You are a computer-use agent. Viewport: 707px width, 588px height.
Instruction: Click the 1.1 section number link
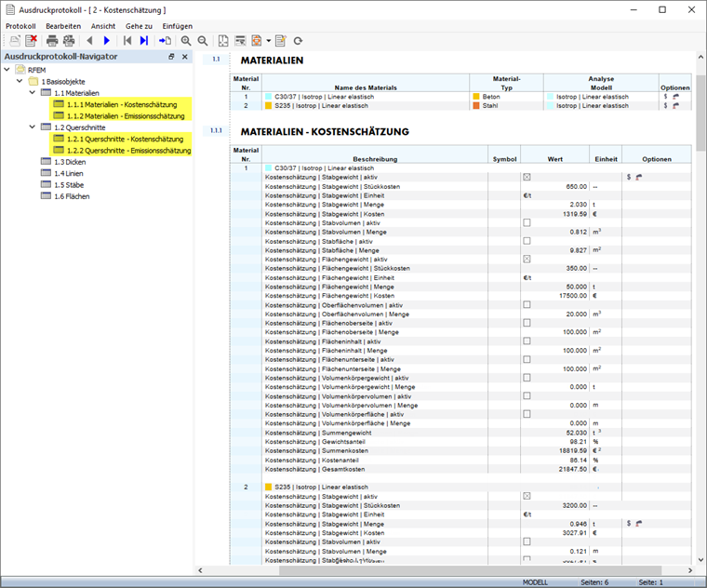pos(216,59)
